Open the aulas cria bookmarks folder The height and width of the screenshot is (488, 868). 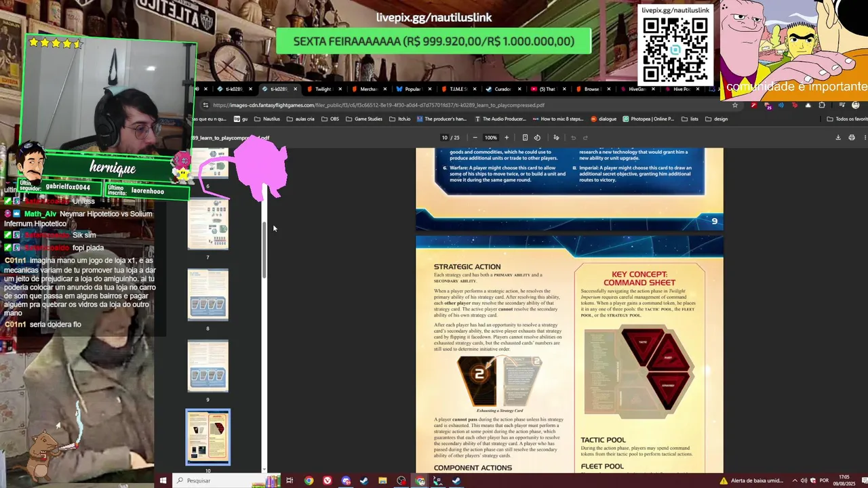300,119
